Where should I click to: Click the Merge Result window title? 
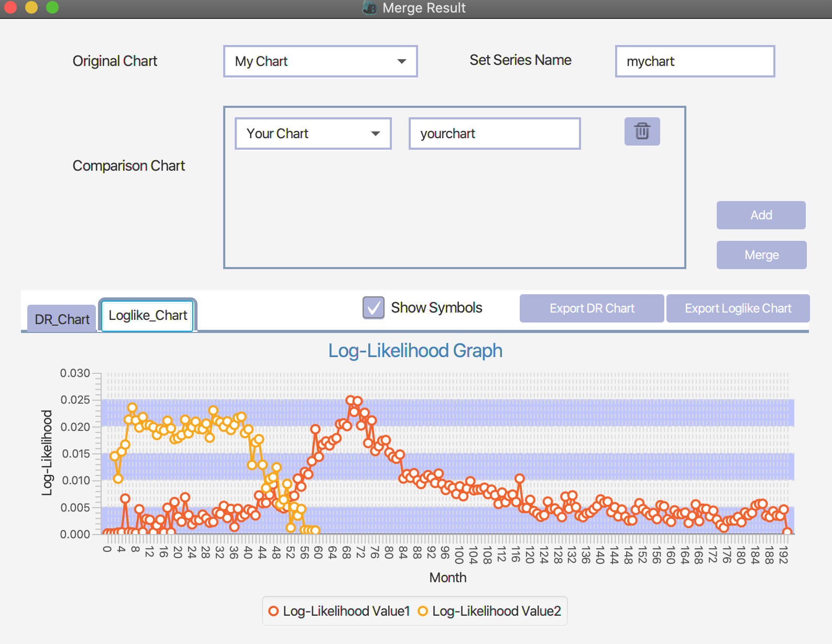(424, 8)
